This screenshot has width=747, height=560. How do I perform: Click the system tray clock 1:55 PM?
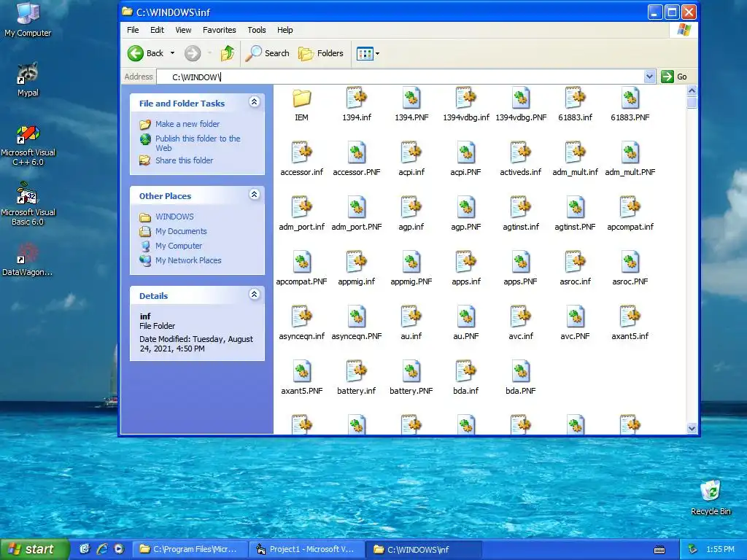(x=720, y=549)
